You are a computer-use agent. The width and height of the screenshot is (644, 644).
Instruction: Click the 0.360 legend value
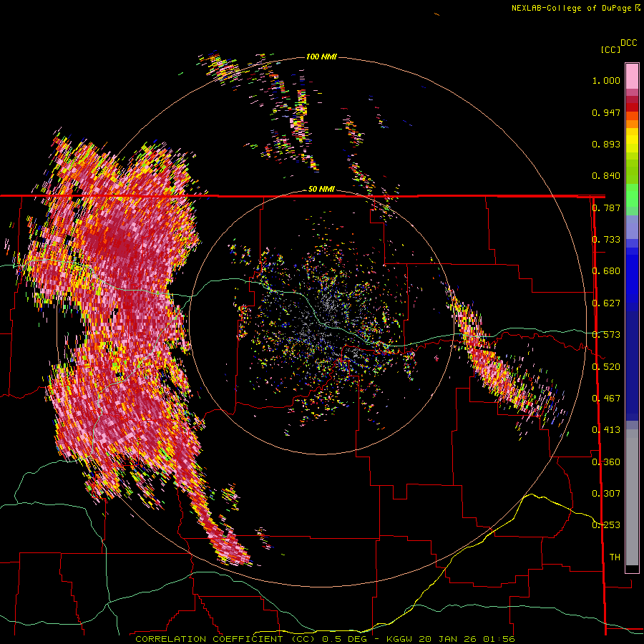tap(606, 462)
